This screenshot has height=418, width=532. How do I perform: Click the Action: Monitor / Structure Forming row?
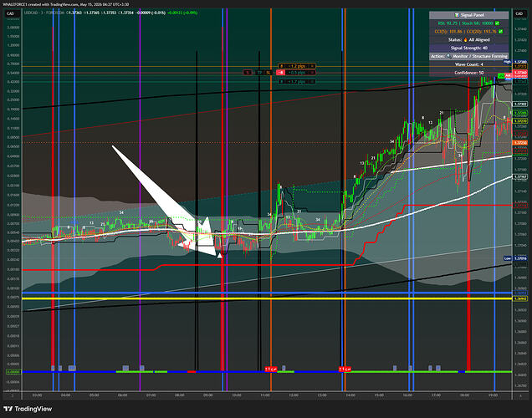[x=469, y=56]
